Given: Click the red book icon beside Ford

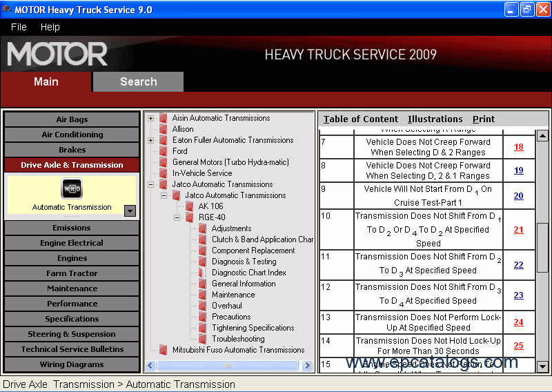Looking at the screenshot, I should coord(164,151).
